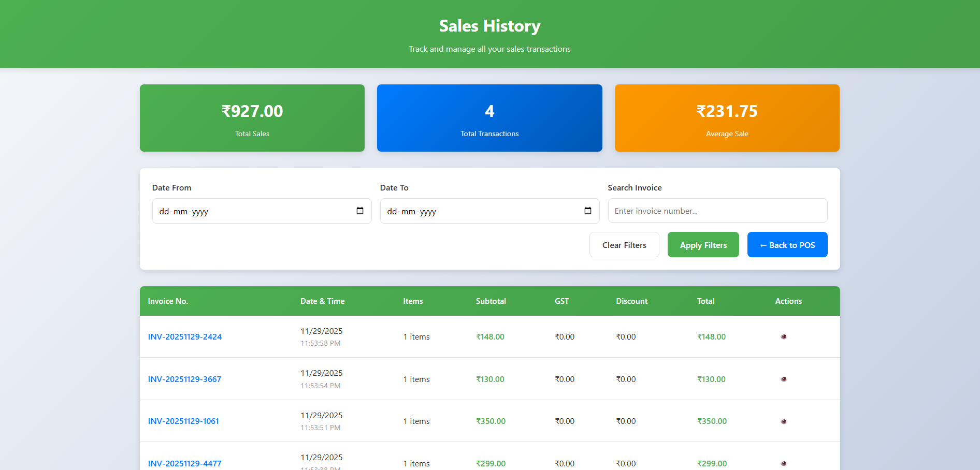Click the eye icon in the ₹350.00 row
Screen dimensions: 980x470
tap(783, 421)
